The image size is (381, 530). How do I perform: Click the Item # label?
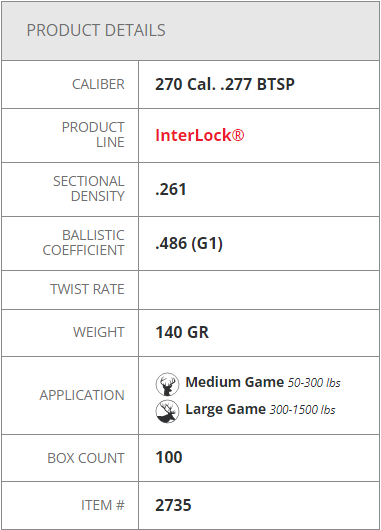[x=103, y=505]
